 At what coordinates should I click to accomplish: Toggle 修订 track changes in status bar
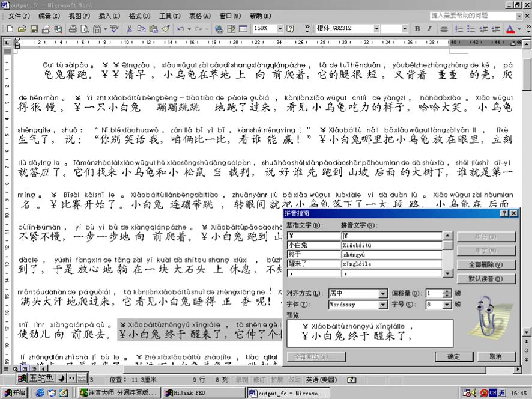(259, 380)
